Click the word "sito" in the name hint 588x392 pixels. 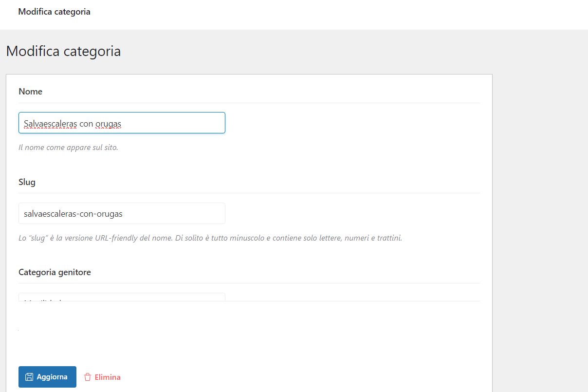(x=110, y=147)
